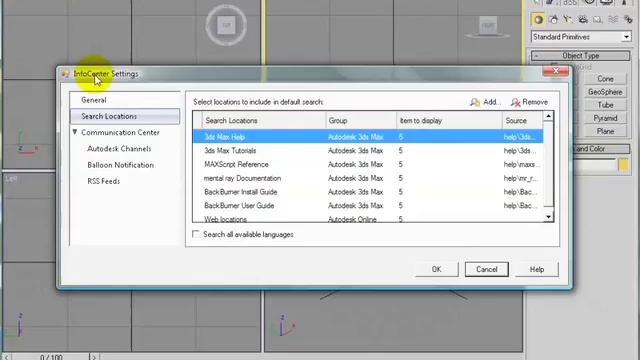This screenshot has height=360, width=640.
Task: Click Autodesk Online group cell
Action: [352, 219]
